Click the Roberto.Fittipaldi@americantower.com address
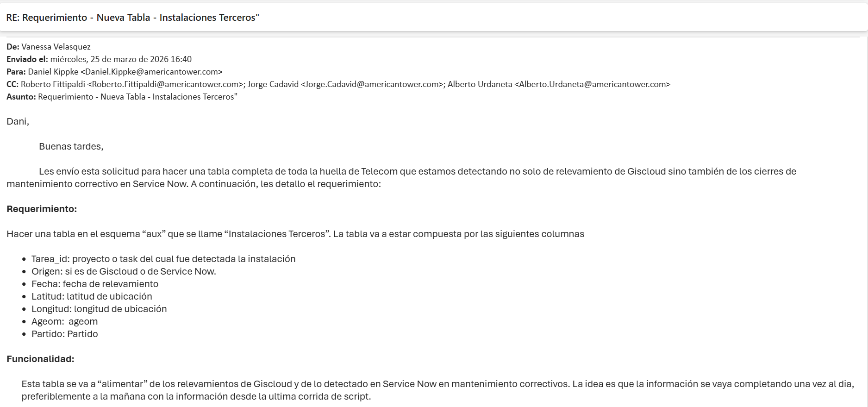The width and height of the screenshot is (868, 407). 165,84
